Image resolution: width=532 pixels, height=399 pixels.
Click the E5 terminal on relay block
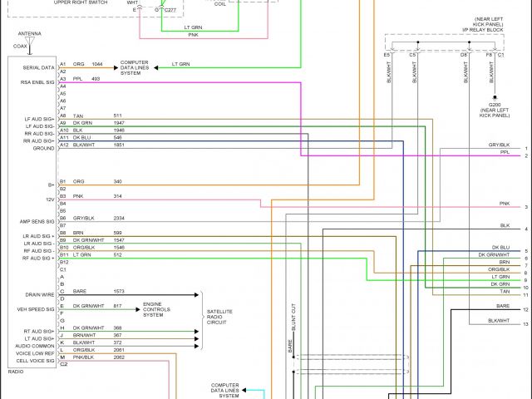(x=387, y=55)
